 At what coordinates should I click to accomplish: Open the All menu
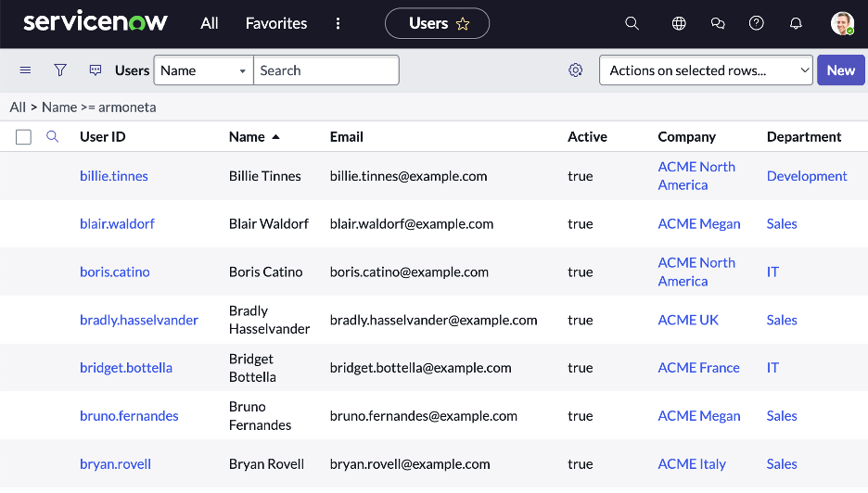click(x=210, y=23)
